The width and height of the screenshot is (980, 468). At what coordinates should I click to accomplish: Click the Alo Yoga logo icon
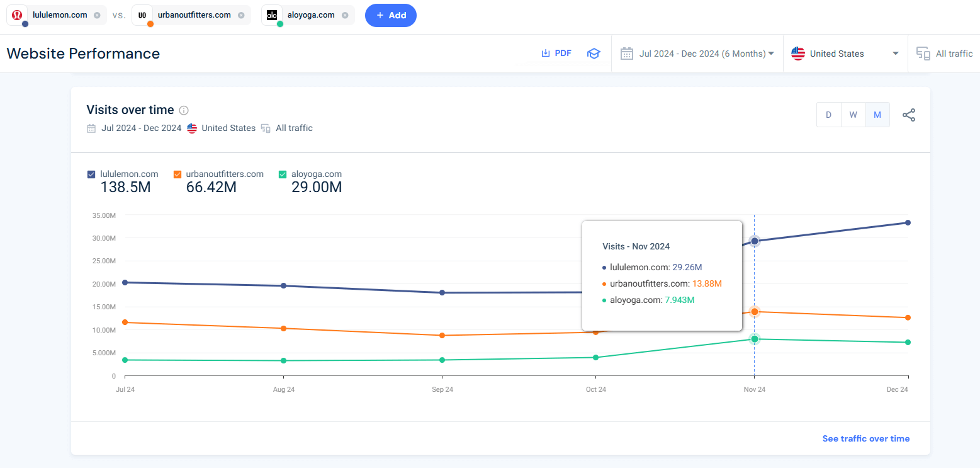pyautogui.click(x=272, y=15)
